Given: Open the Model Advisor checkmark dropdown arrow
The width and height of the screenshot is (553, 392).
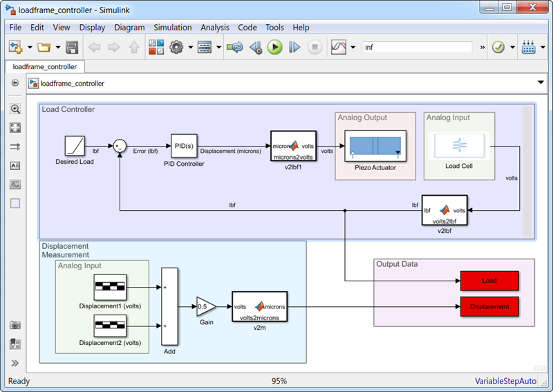Looking at the screenshot, I should pos(512,48).
